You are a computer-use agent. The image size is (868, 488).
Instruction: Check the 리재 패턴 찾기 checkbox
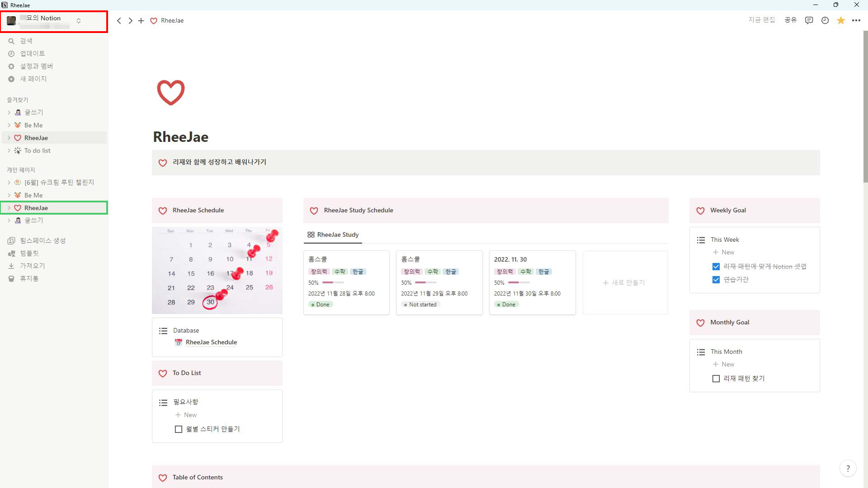[716, 379]
